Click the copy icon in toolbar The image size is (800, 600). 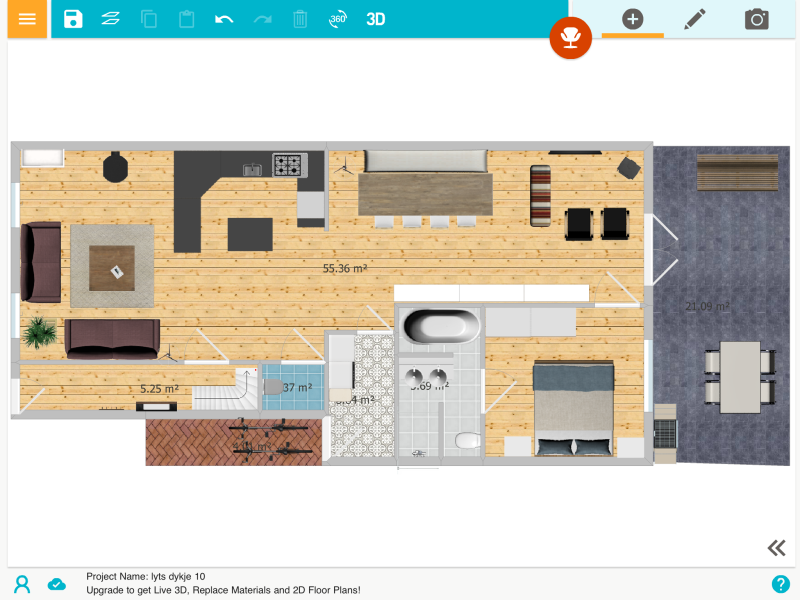pyautogui.click(x=148, y=19)
